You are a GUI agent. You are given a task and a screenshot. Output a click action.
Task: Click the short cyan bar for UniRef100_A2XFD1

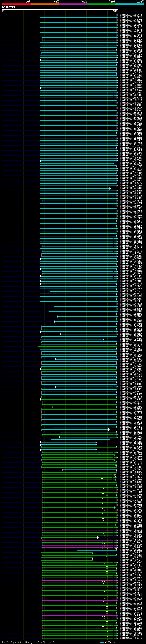(x=72, y=339)
